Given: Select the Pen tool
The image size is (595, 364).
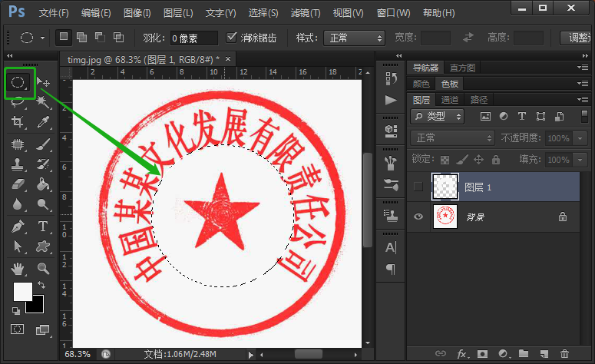Looking at the screenshot, I should (18, 227).
